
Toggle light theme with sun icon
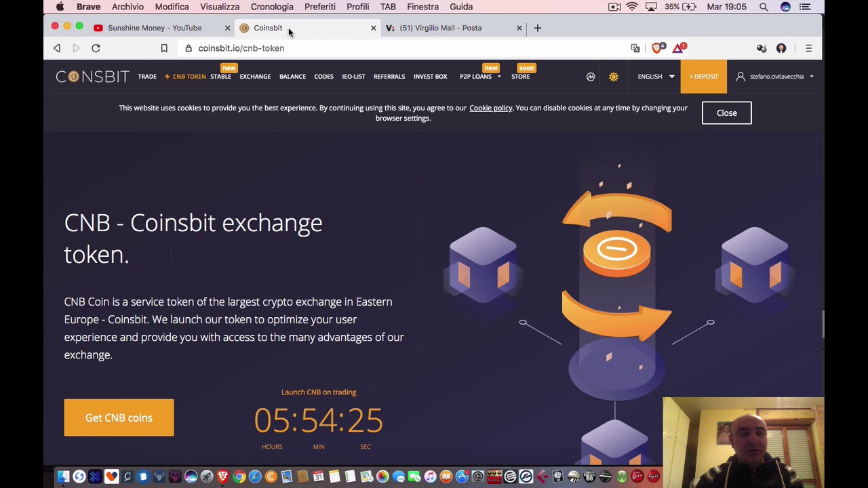point(614,77)
